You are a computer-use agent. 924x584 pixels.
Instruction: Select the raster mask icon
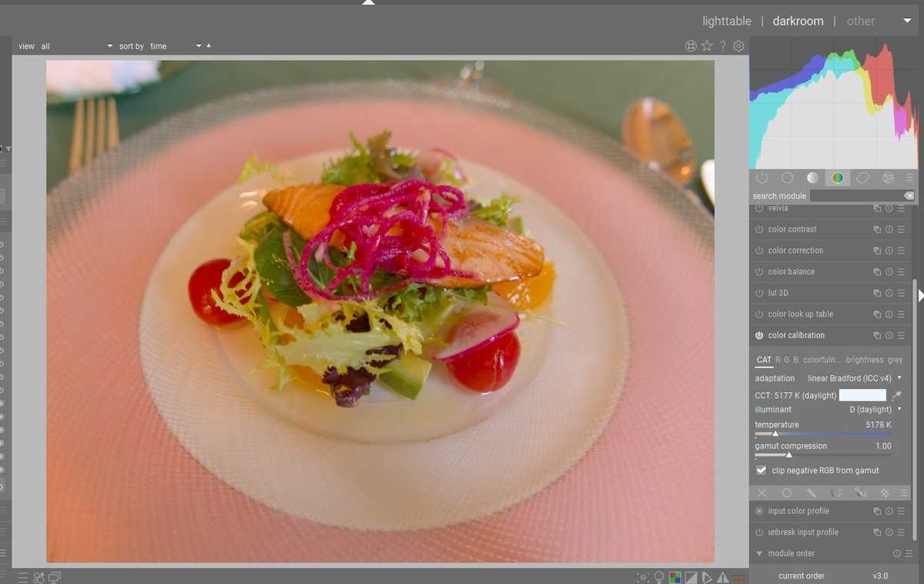coord(885,492)
